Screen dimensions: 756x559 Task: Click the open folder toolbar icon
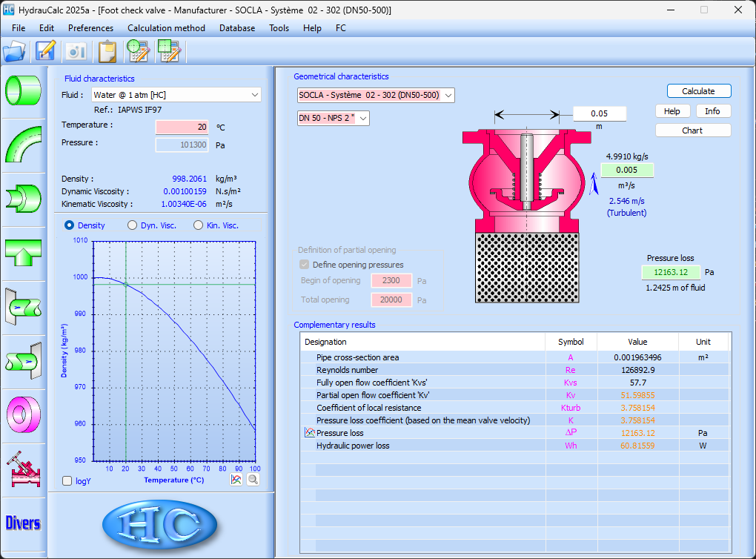click(x=15, y=51)
